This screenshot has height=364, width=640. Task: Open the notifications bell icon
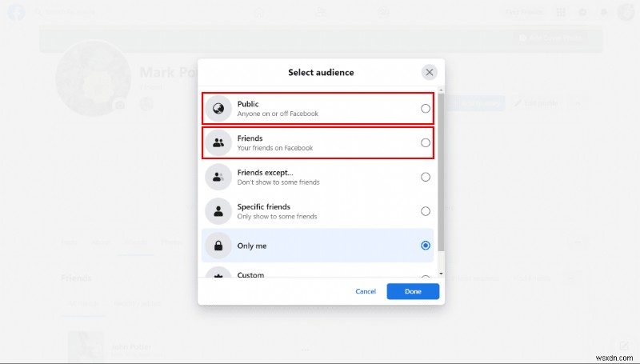coord(604,12)
